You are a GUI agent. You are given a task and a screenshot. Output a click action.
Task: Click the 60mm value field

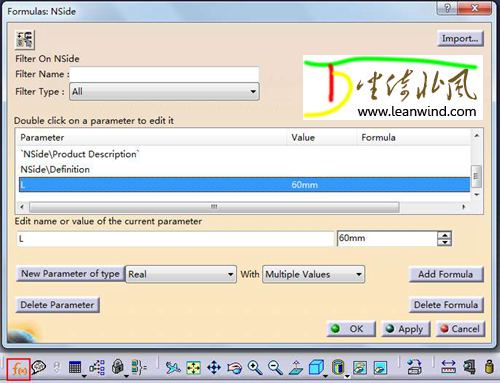point(387,238)
